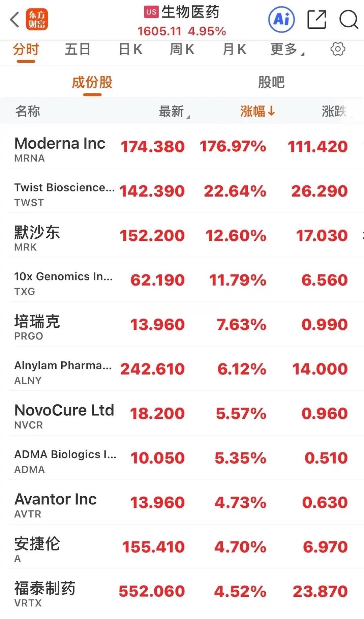Open chart settings gear icon

338,49
